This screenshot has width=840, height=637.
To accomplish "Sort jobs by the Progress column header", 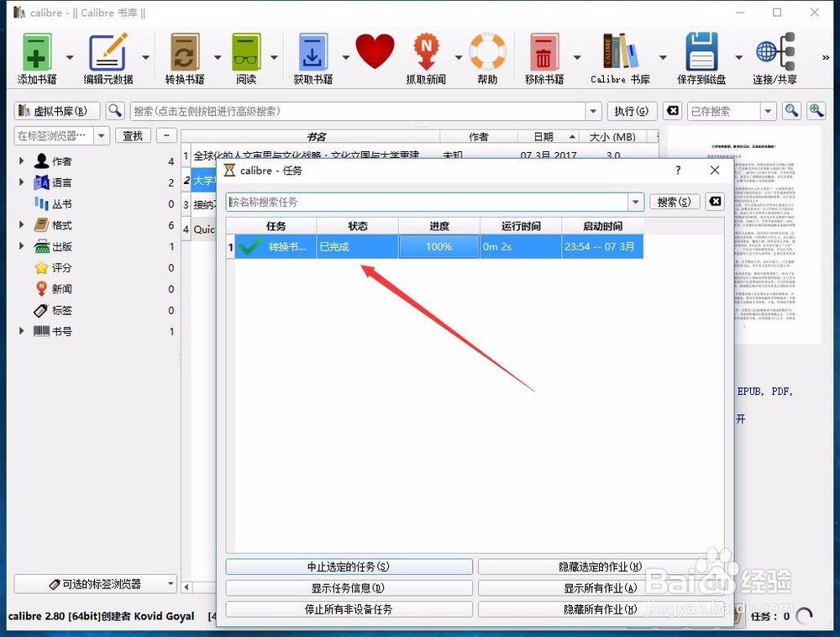I will click(439, 226).
